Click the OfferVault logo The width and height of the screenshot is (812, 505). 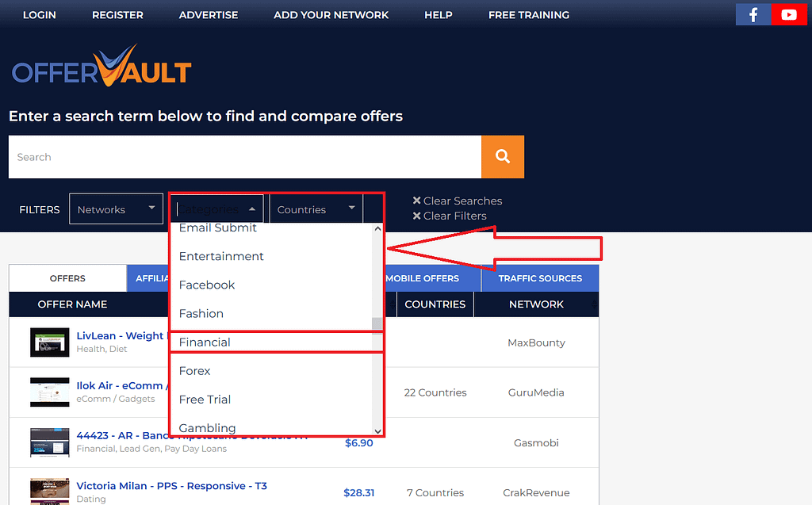coord(101,67)
